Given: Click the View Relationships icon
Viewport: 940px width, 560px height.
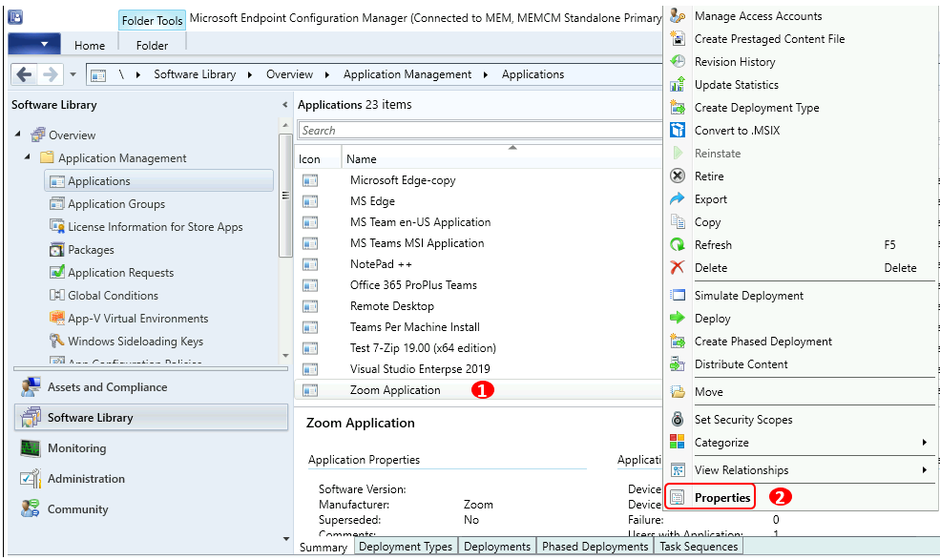Looking at the screenshot, I should (678, 469).
